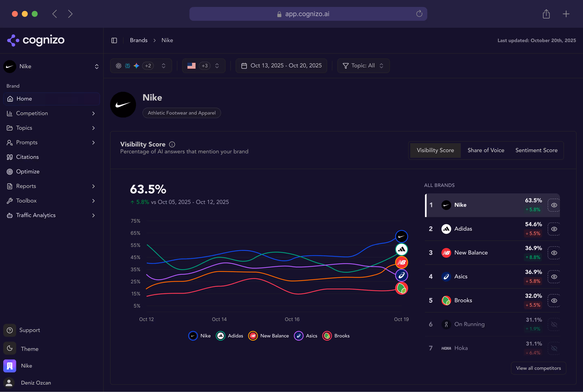
Task: Open the Oct 13 - Oct 20 date picker
Action: [x=281, y=66]
